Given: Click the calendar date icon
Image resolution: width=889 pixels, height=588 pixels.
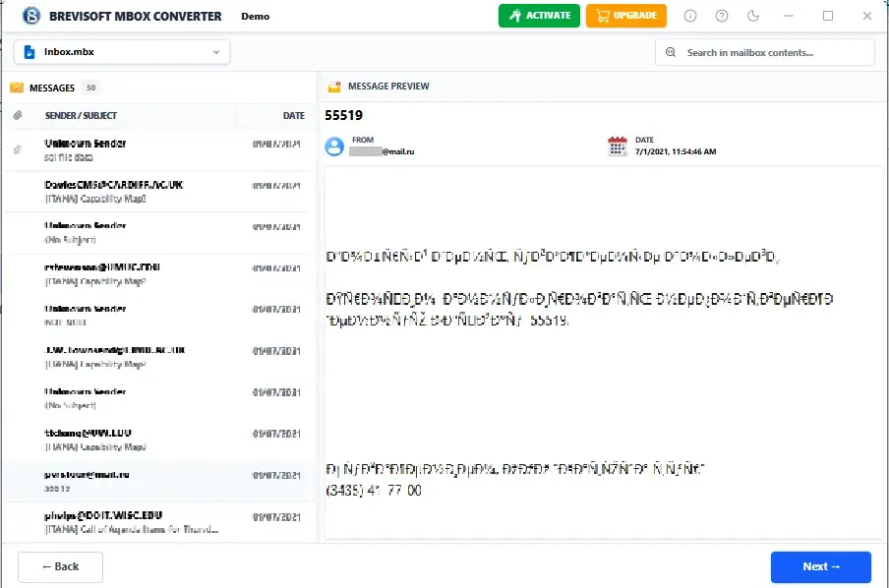Looking at the screenshot, I should (x=618, y=146).
